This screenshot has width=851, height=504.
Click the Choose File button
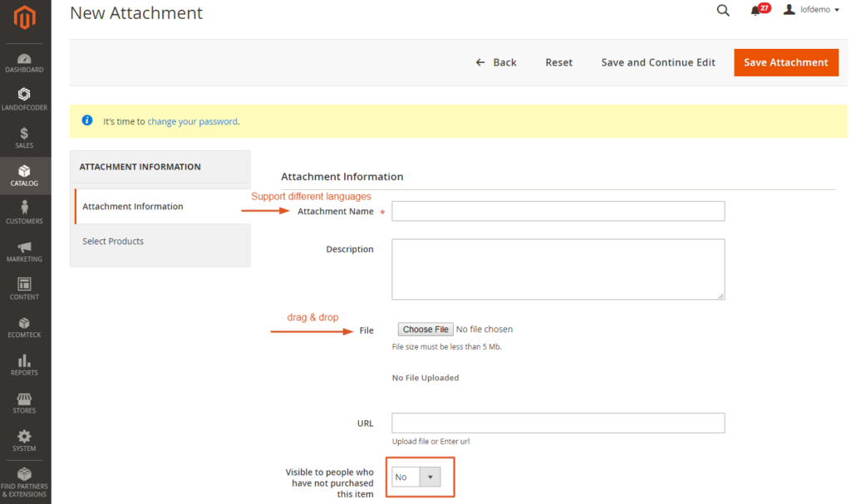(x=425, y=330)
